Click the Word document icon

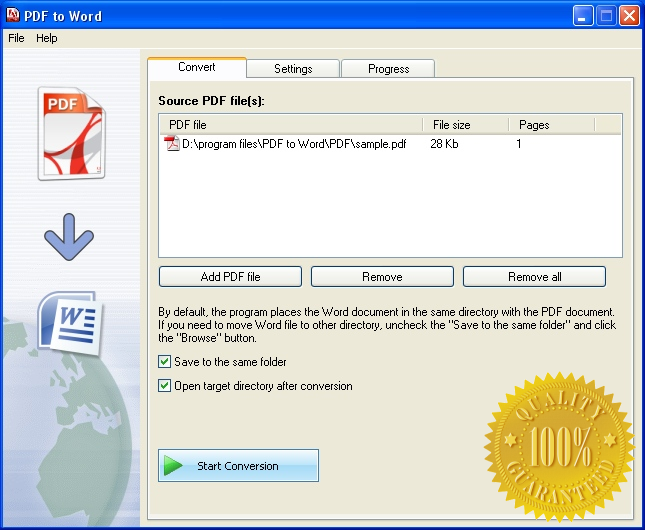tap(68, 322)
